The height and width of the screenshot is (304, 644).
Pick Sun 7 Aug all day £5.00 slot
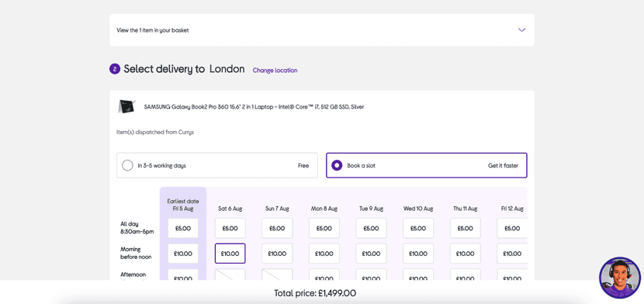pos(277,228)
